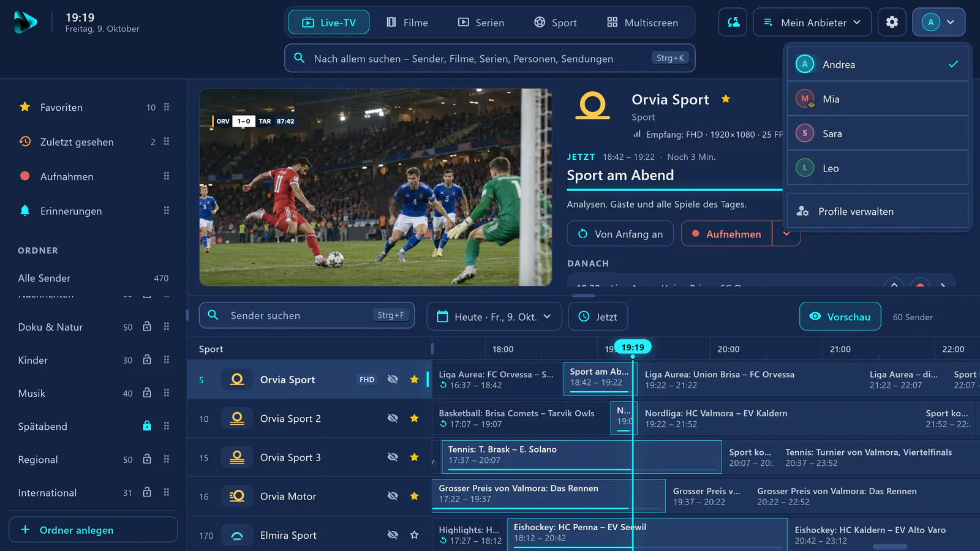Image resolution: width=980 pixels, height=551 pixels.
Task: Click the Zuletzt gesehen history icon
Action: point(25,141)
